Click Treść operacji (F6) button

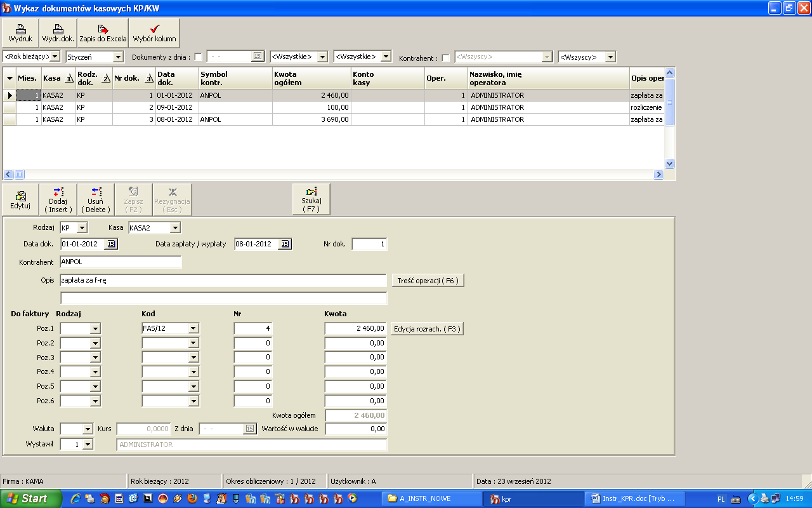(428, 280)
